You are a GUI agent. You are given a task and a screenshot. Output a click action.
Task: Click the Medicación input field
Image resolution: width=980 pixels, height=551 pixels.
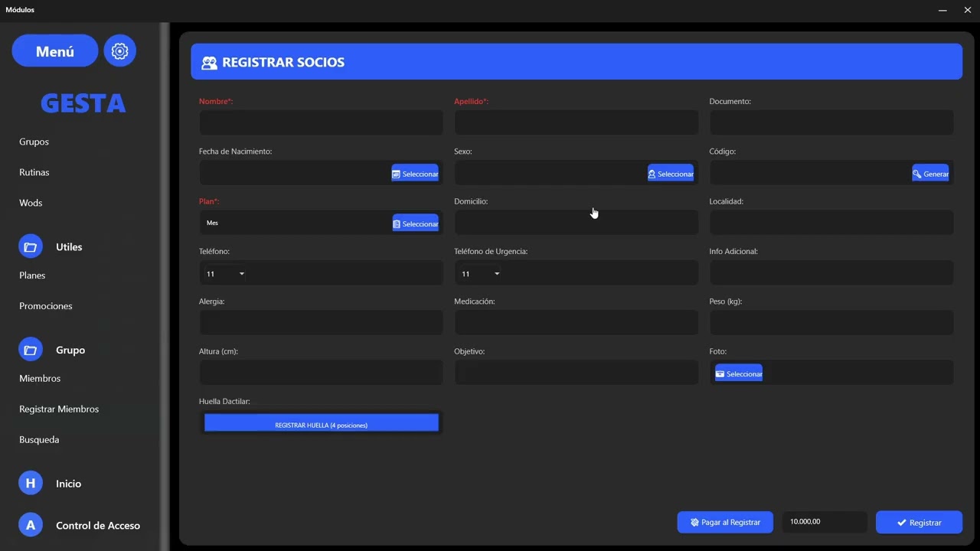576,323
